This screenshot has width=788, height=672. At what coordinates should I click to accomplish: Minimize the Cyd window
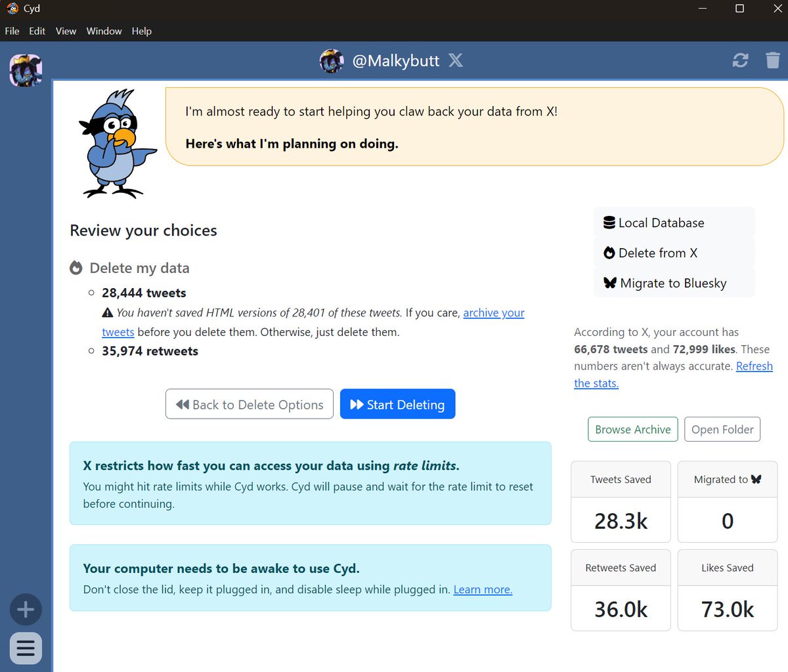click(703, 9)
